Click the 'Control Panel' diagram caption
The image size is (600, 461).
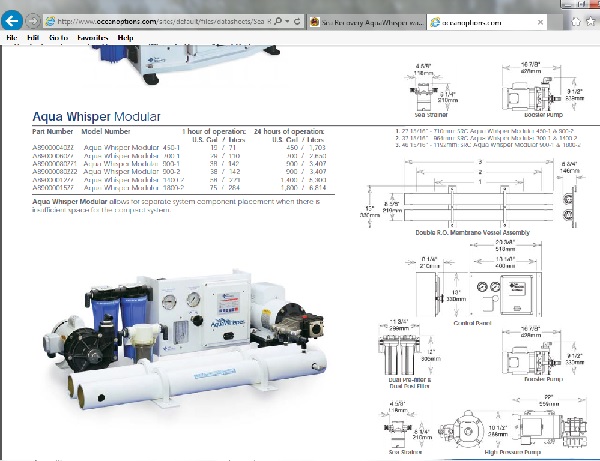472,323
